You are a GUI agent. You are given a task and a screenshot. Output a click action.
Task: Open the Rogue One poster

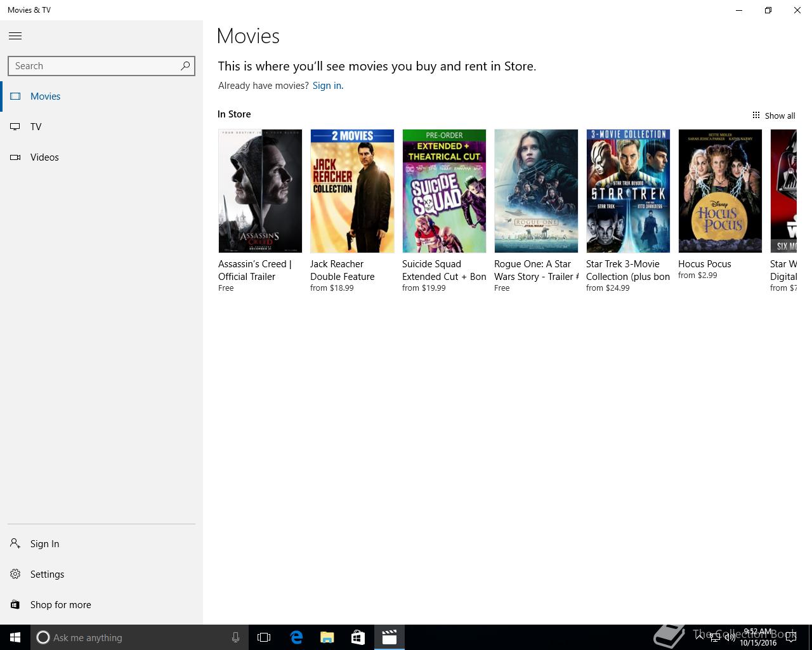(536, 191)
